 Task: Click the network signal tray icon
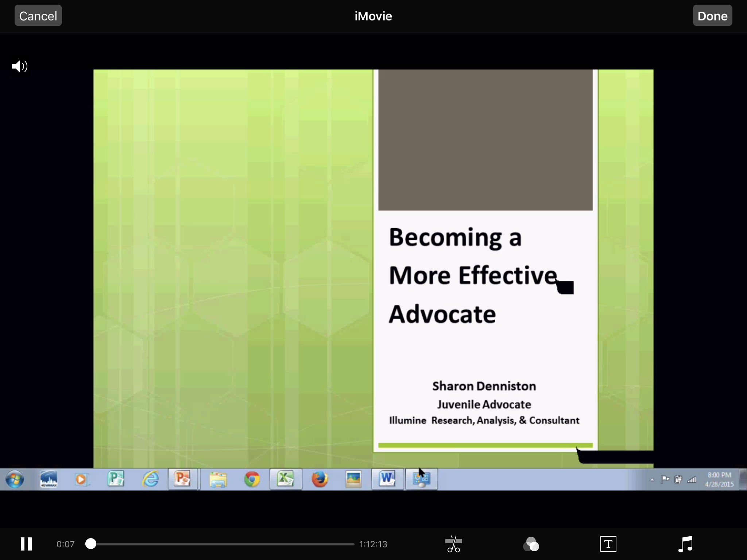tap(692, 480)
